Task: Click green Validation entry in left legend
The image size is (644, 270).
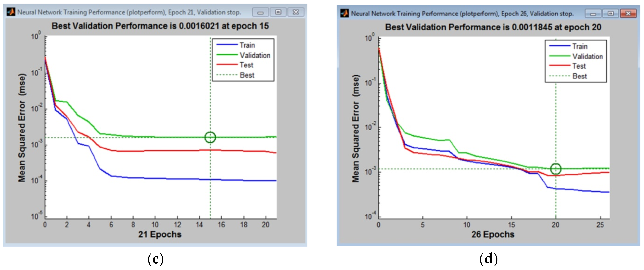Action: point(255,55)
